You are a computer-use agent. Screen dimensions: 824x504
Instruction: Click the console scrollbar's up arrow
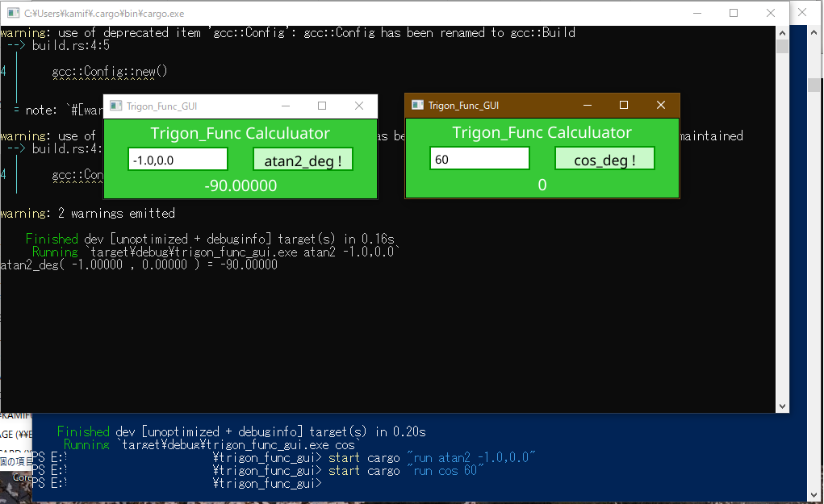tap(782, 32)
